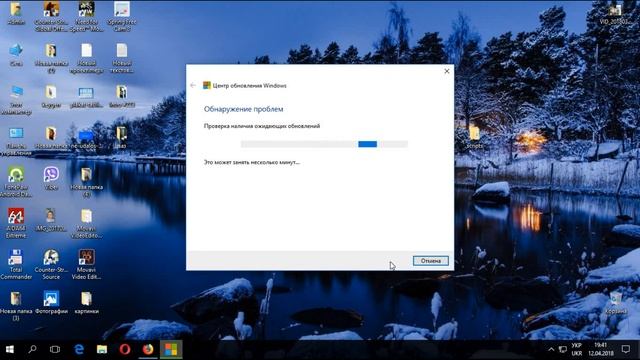Select the картинки folder on desktop
Viewport: 640px width, 360px height.
tap(86, 302)
